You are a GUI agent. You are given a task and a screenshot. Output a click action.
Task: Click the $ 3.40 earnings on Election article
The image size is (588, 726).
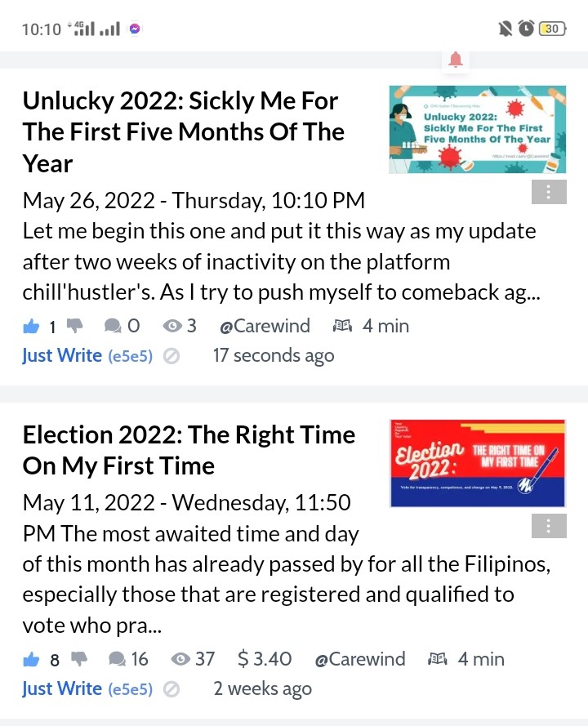click(x=265, y=659)
